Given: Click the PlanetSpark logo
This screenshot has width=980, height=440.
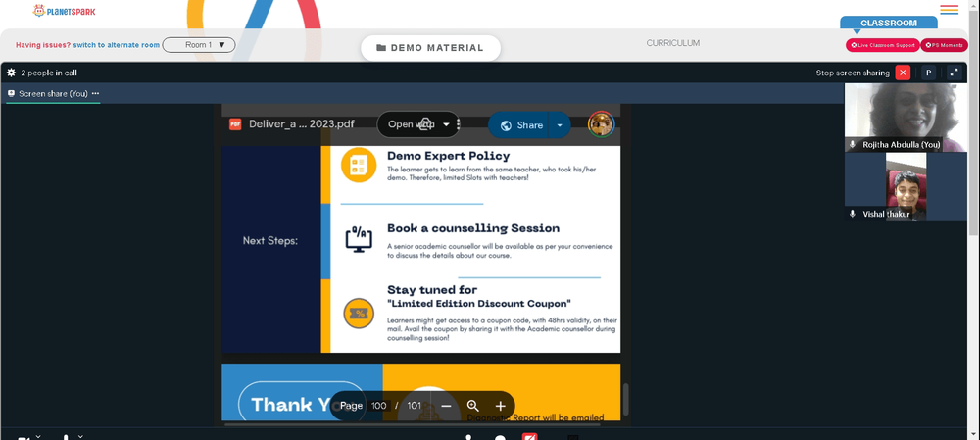Looking at the screenshot, I should pos(64,11).
